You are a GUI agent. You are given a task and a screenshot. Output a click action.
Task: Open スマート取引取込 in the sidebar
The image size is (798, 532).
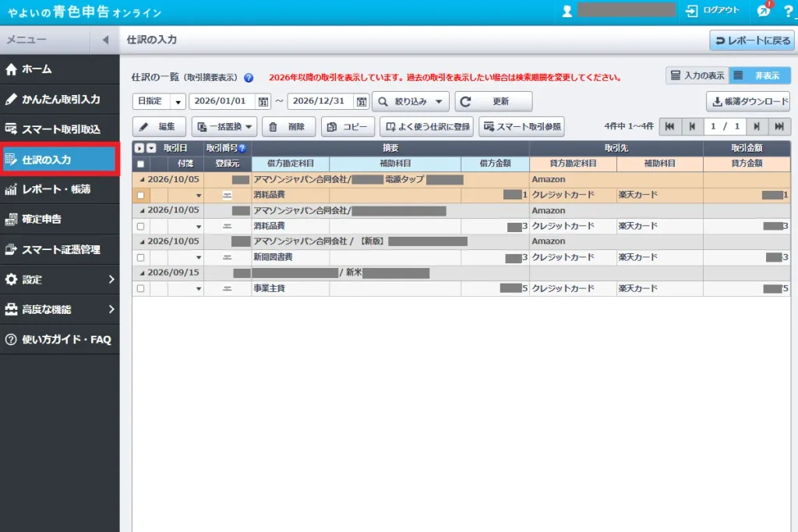point(59,129)
